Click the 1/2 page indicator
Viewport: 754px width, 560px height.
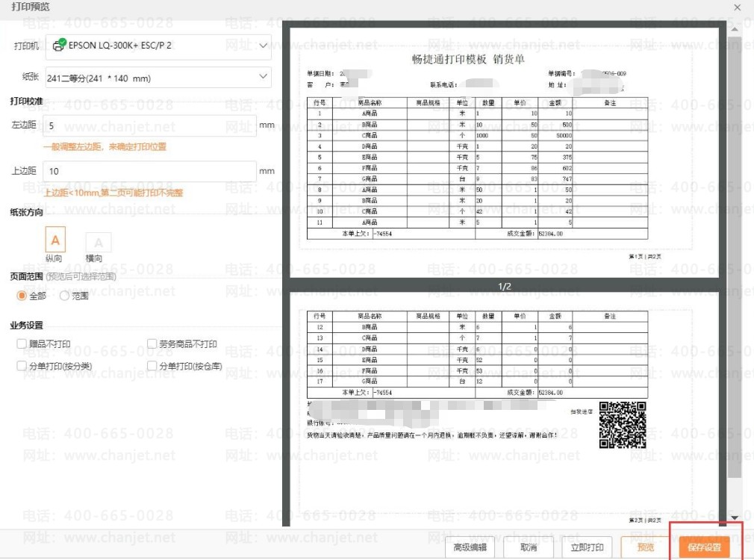[505, 286]
